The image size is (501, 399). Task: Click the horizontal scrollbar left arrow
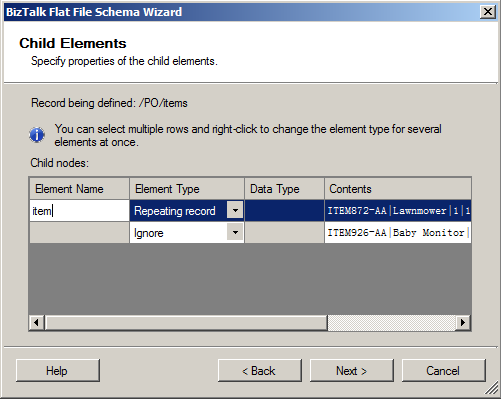pyautogui.click(x=37, y=322)
